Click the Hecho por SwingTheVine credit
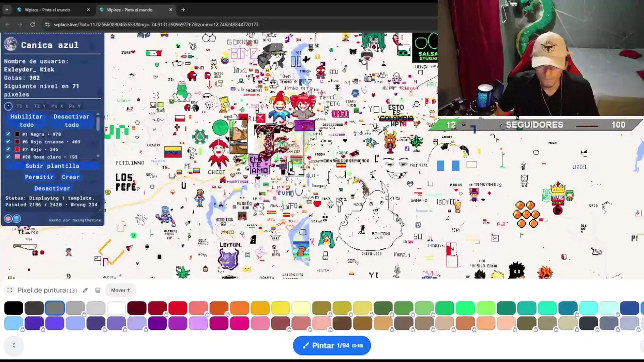This screenshot has width=644, height=362. [x=75, y=220]
